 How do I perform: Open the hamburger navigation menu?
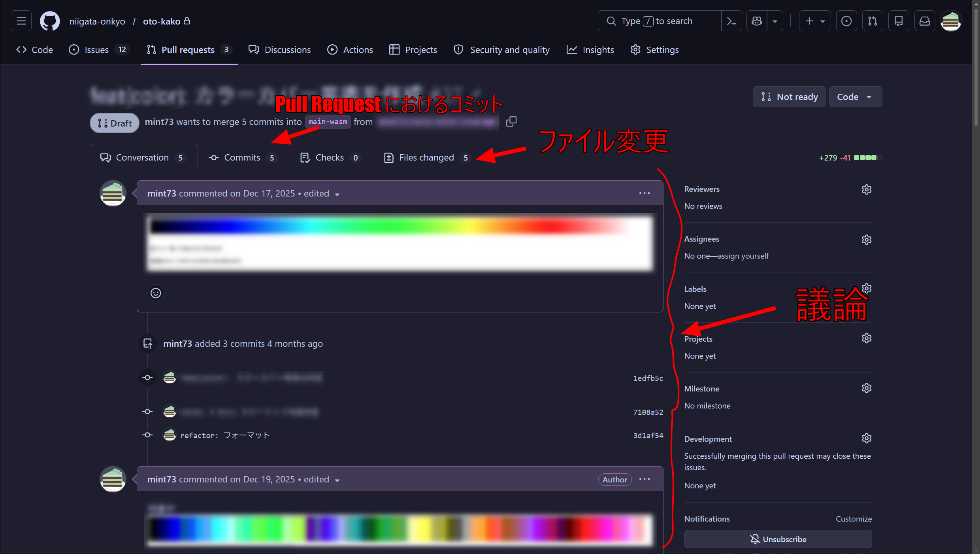pyautogui.click(x=21, y=21)
